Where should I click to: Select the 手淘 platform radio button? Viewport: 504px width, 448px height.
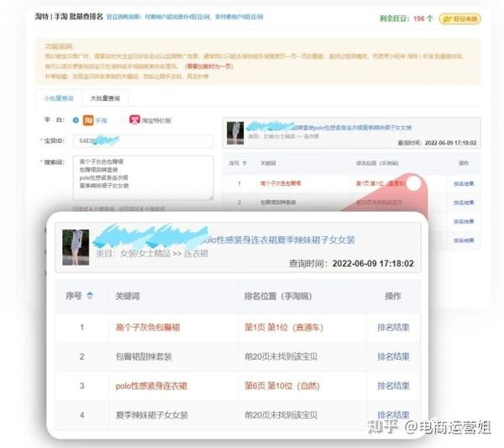(76, 120)
